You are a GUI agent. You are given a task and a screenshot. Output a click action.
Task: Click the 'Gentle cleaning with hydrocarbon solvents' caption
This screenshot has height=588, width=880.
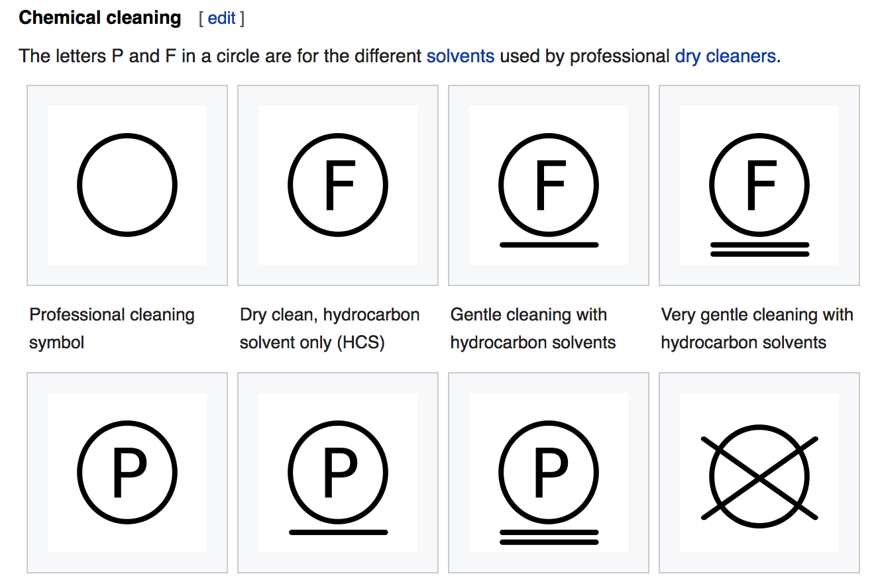point(533,328)
